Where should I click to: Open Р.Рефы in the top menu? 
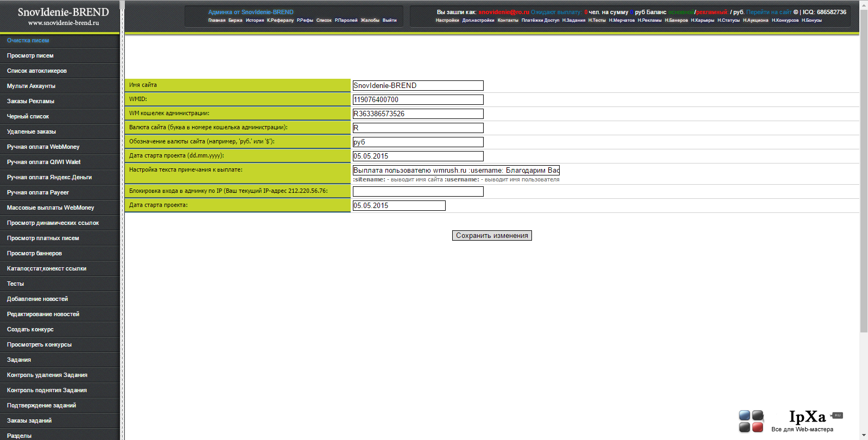(305, 20)
